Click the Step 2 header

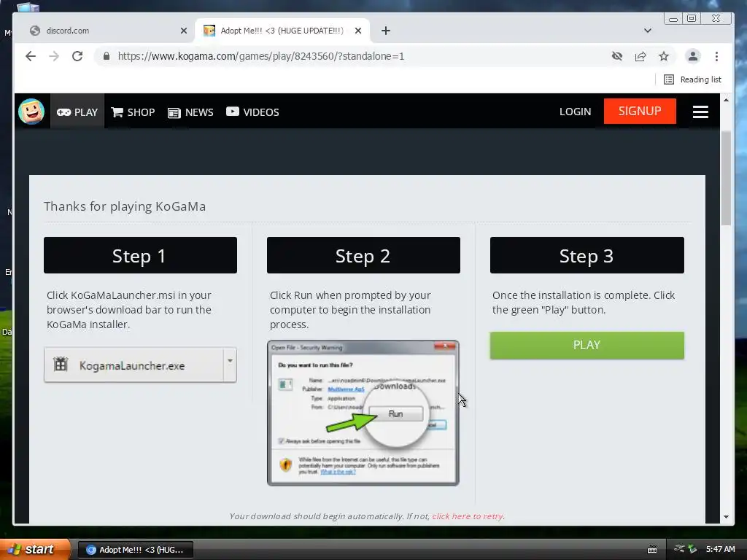point(363,255)
